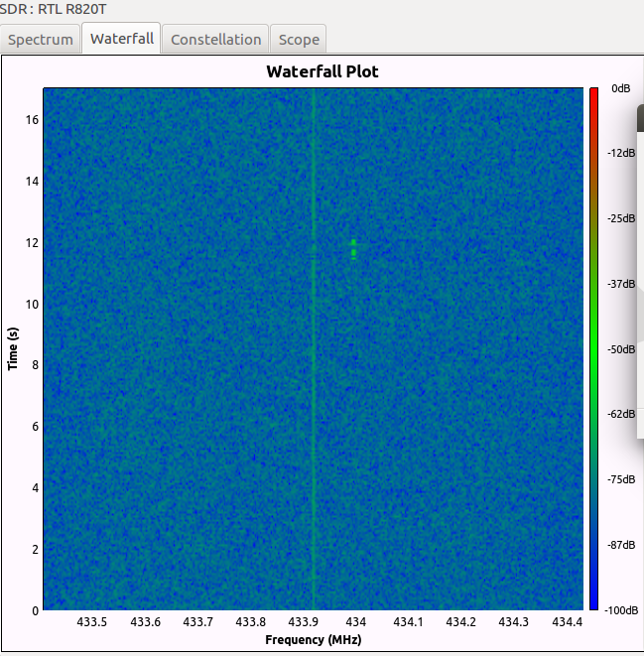Click the '433.5' frequency tick label
The image size is (644, 656).
[x=92, y=622]
